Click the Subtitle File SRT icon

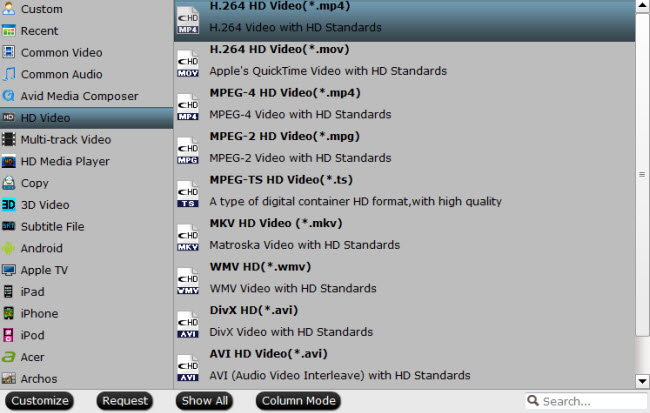click(8, 226)
